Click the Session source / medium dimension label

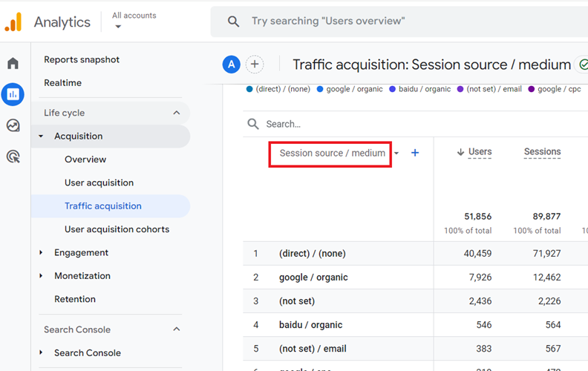tap(333, 153)
